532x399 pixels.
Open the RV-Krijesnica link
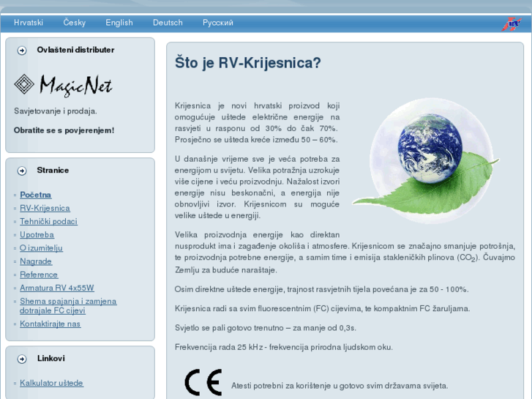pyautogui.click(x=45, y=208)
